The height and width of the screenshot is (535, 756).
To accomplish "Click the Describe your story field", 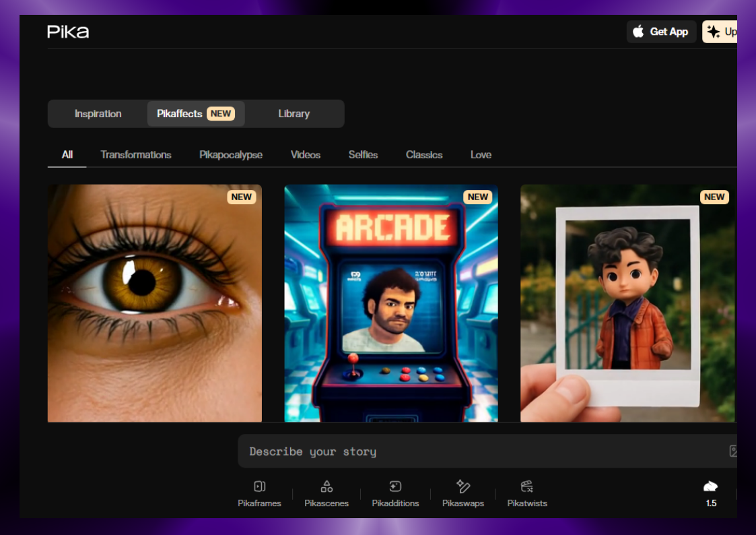I will click(x=487, y=451).
